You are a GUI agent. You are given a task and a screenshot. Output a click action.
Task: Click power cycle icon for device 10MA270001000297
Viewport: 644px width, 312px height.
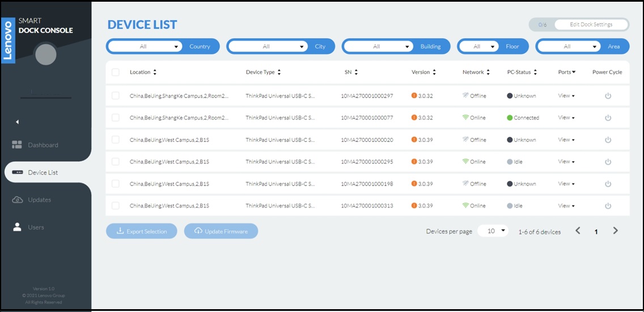tap(608, 96)
